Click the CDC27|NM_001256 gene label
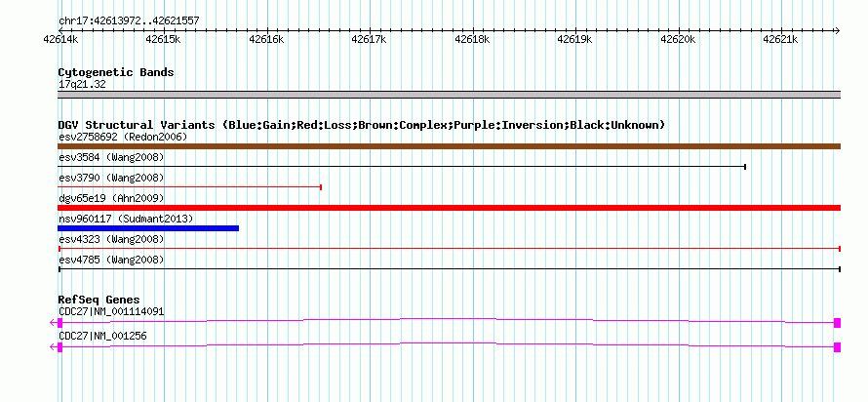Screen dimensions: 868x402 click(x=102, y=336)
